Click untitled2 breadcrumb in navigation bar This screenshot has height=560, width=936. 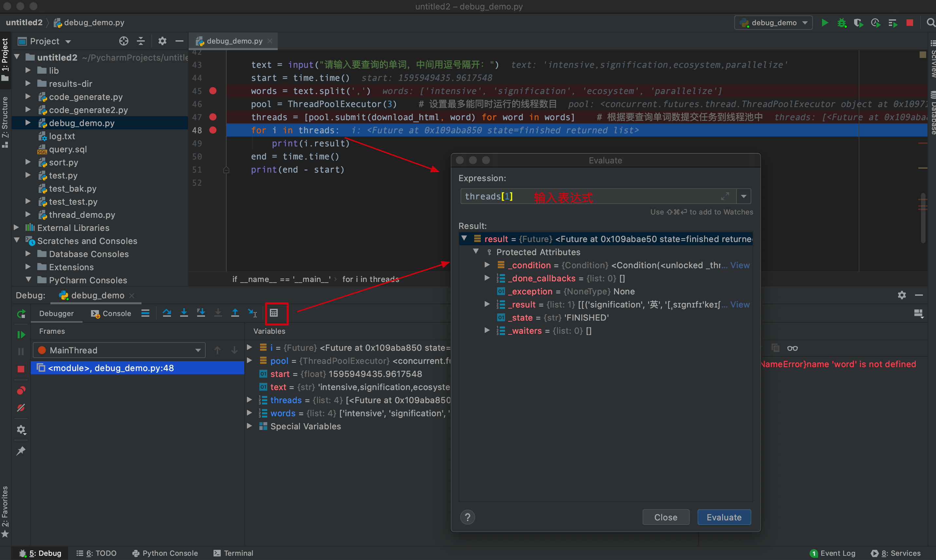24,23
